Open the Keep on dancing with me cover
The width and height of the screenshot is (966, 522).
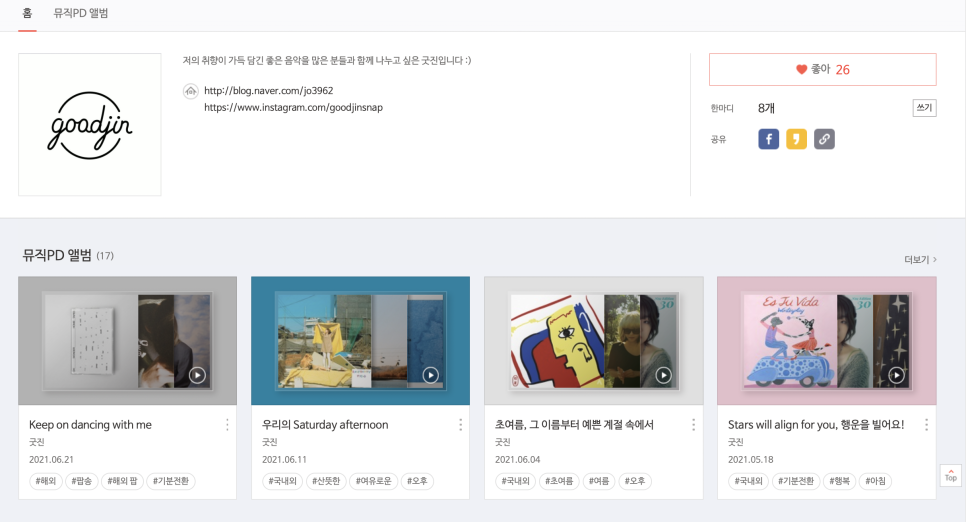click(128, 341)
